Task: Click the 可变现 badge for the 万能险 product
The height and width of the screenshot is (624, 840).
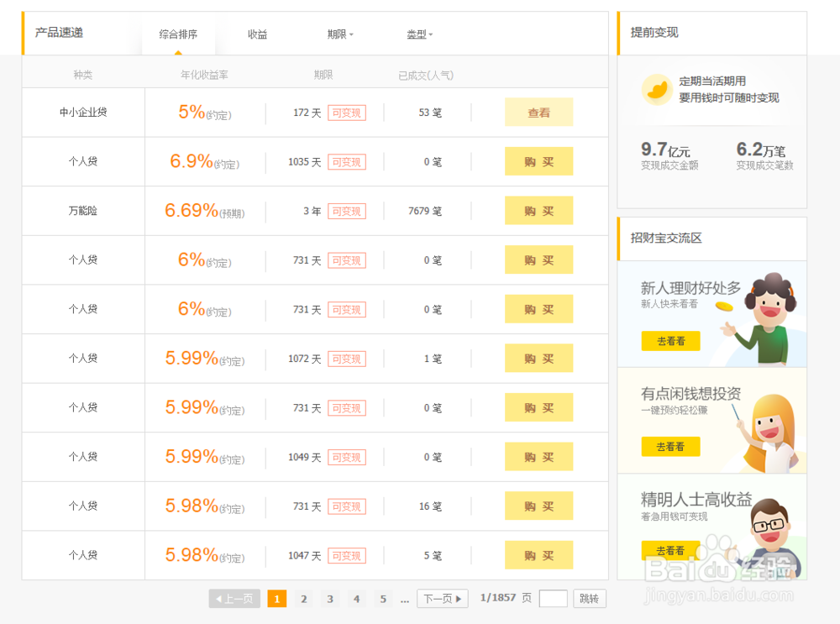Action: click(x=347, y=211)
